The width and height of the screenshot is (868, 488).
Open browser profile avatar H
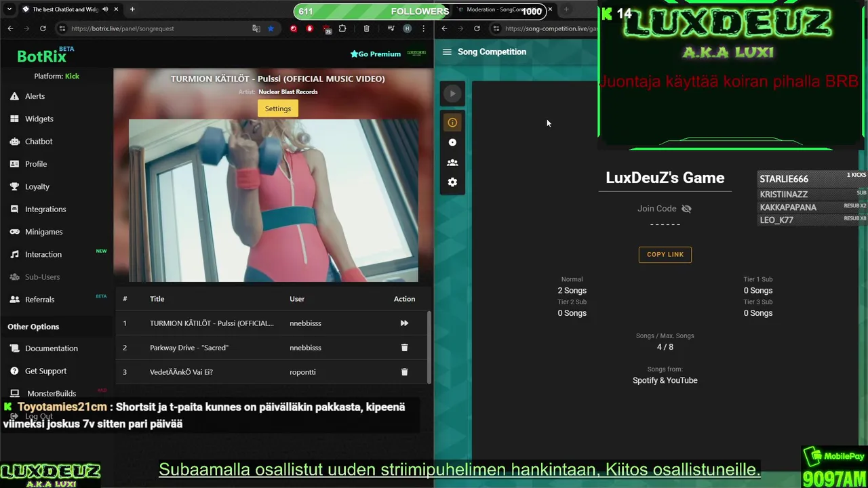pyautogui.click(x=407, y=28)
